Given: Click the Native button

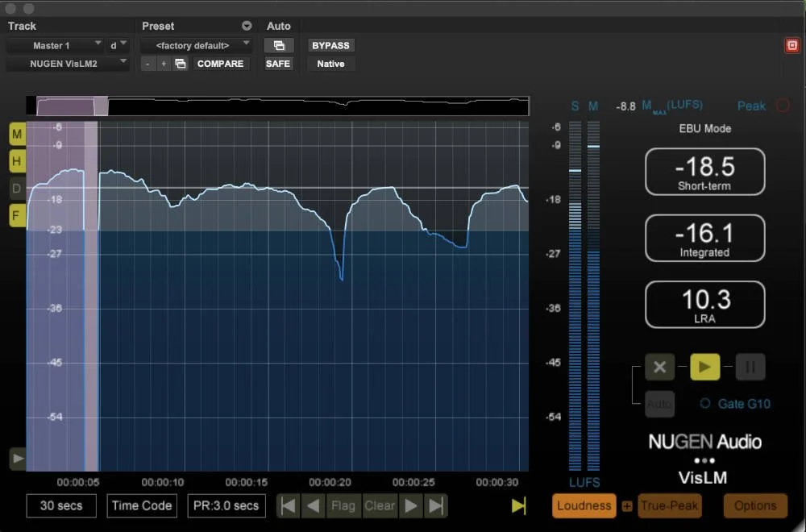Looking at the screenshot, I should 330,64.
